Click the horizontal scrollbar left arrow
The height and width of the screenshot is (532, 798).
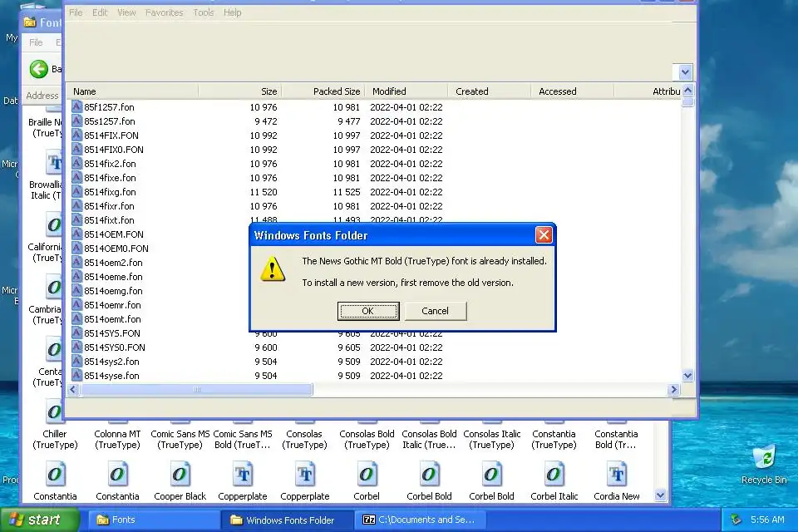point(73,390)
